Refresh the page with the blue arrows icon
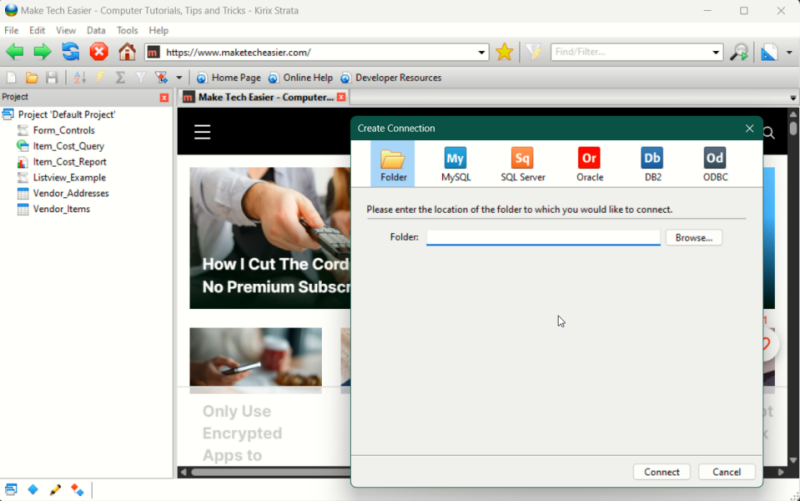This screenshot has width=800, height=501. [x=70, y=52]
